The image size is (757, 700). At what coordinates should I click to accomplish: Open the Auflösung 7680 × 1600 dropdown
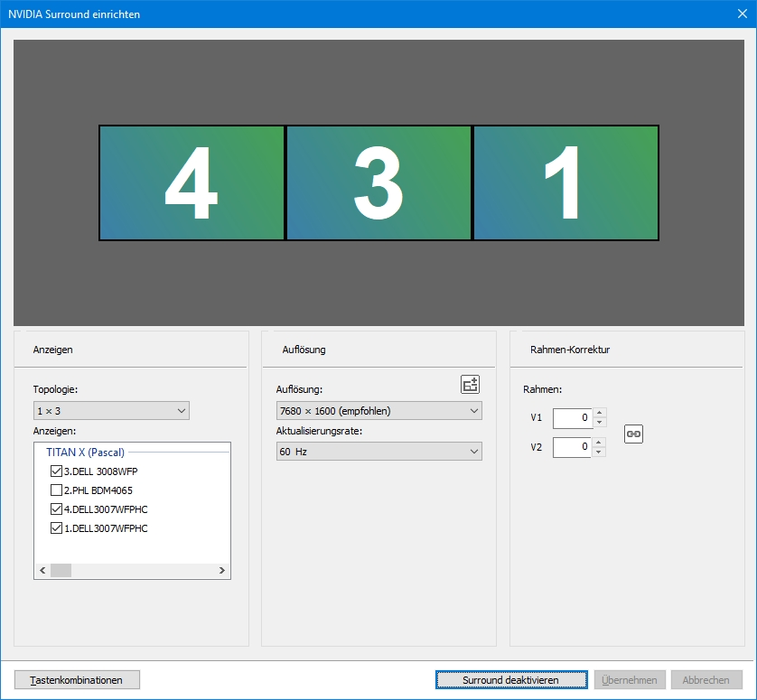[x=379, y=411]
